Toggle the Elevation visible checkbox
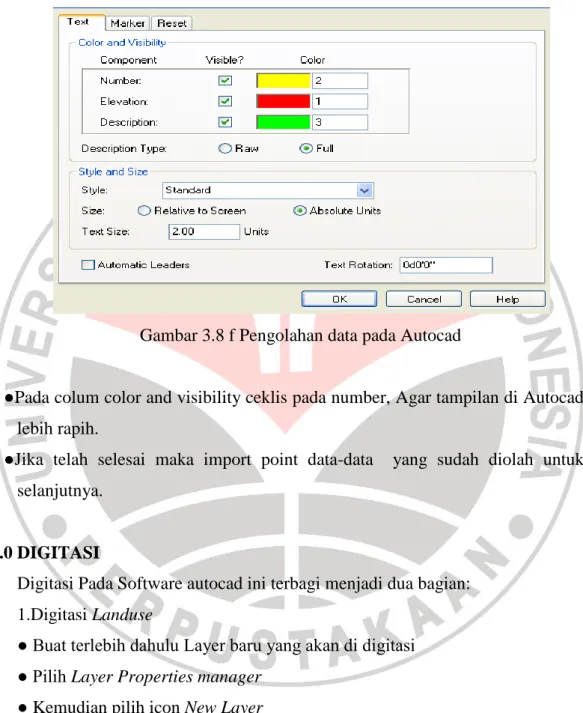The height and width of the screenshot is (713, 583). tap(225, 101)
